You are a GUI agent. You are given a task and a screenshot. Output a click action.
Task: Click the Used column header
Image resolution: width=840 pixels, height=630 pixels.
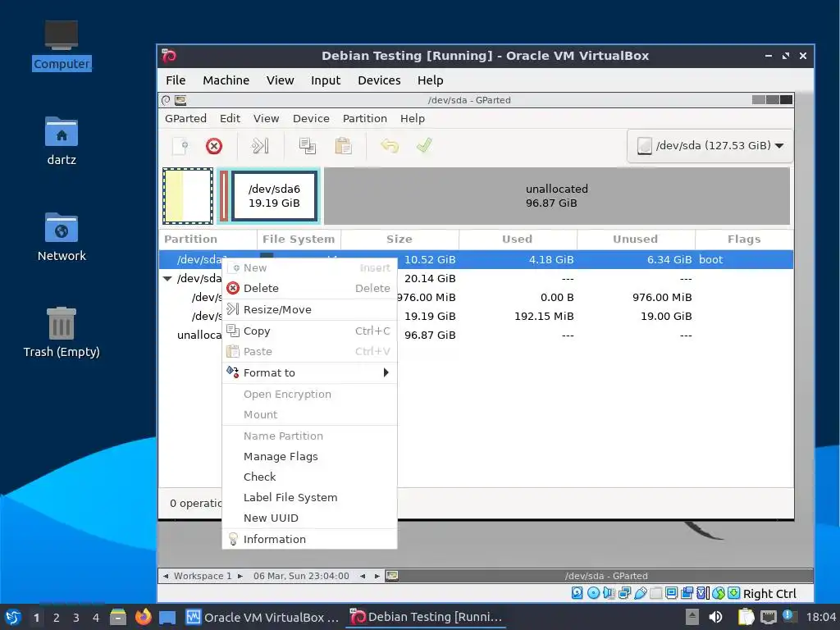(x=517, y=240)
